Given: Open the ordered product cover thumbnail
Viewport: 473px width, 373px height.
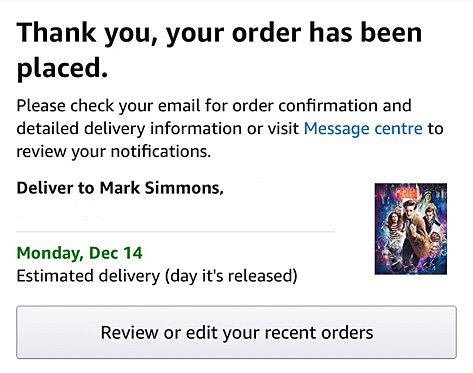Looking at the screenshot, I should (411, 229).
